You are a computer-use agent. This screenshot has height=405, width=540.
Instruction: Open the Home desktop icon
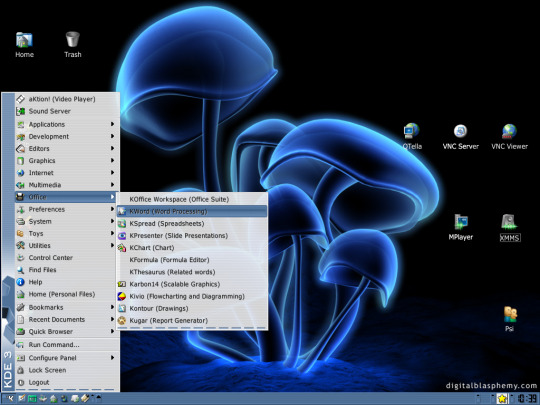pyautogui.click(x=24, y=44)
